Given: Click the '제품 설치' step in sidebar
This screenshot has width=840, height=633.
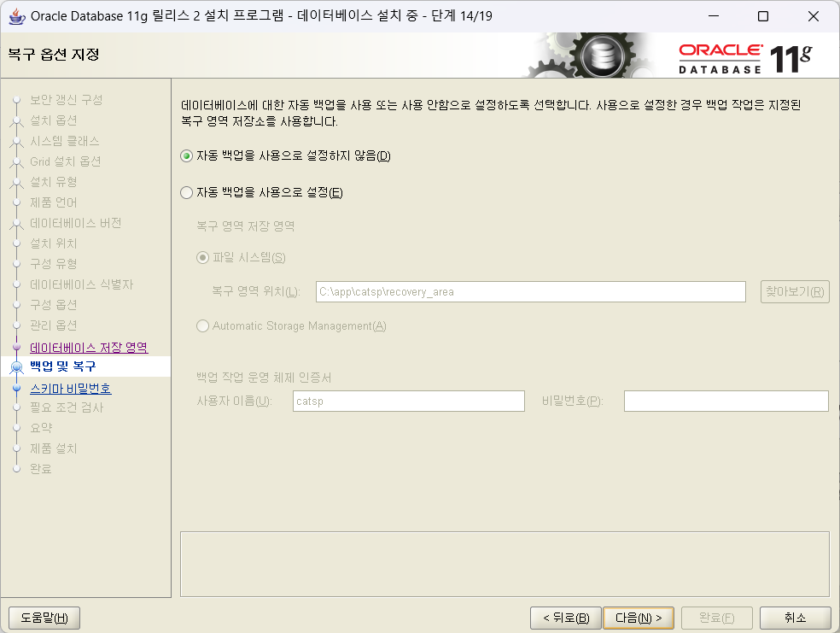Looking at the screenshot, I should [54, 448].
